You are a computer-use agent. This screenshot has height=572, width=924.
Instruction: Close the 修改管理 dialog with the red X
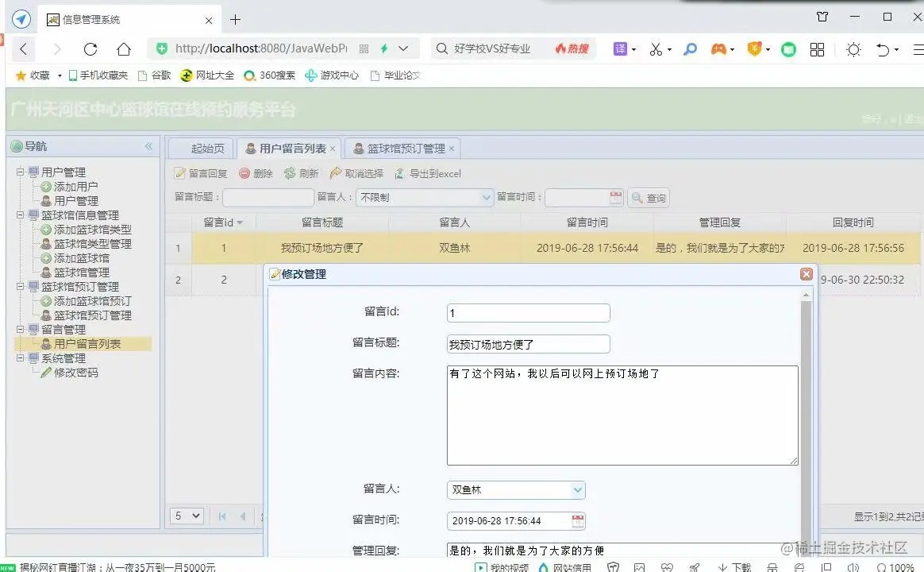(807, 274)
